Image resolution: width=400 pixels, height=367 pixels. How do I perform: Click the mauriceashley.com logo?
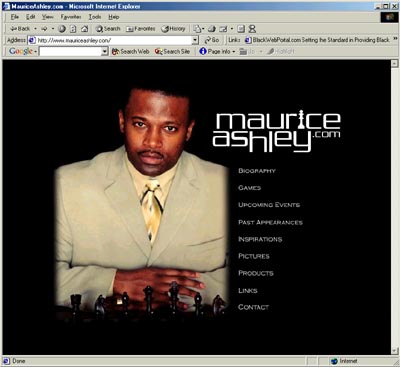(x=276, y=131)
